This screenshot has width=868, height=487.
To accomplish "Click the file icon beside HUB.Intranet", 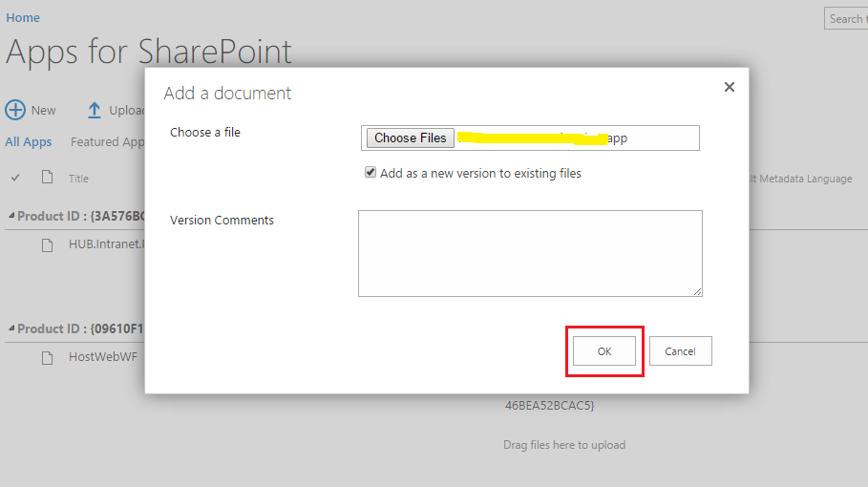I will click(48, 245).
